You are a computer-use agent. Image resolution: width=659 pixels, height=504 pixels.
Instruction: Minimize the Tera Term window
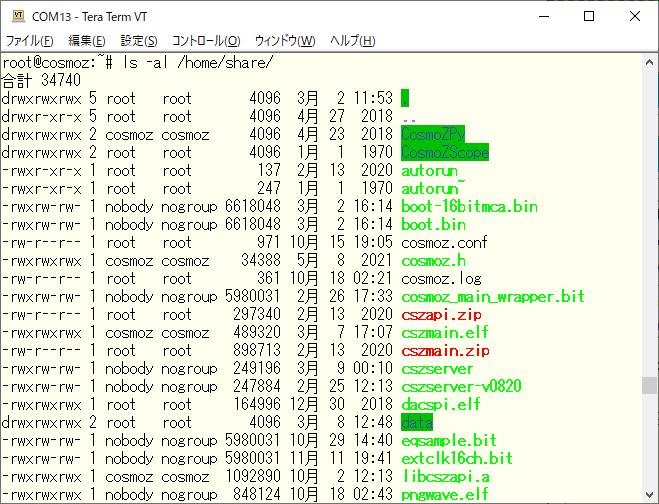pos(542,16)
